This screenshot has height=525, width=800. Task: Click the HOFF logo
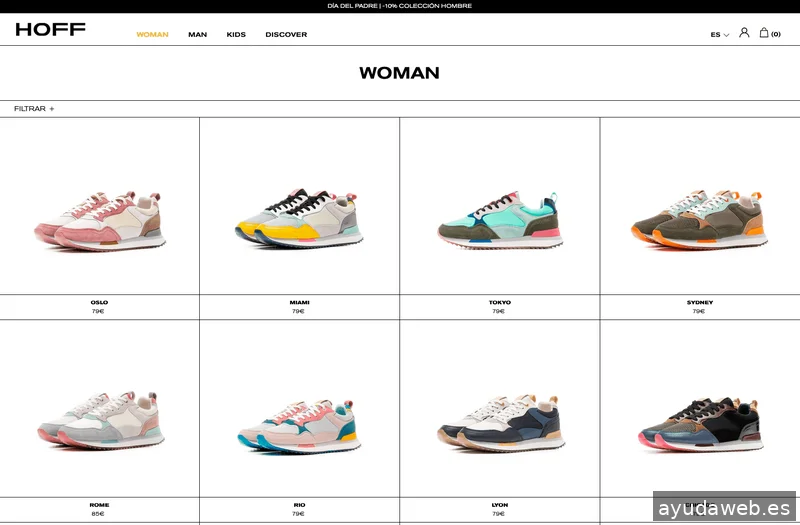pos(50,30)
